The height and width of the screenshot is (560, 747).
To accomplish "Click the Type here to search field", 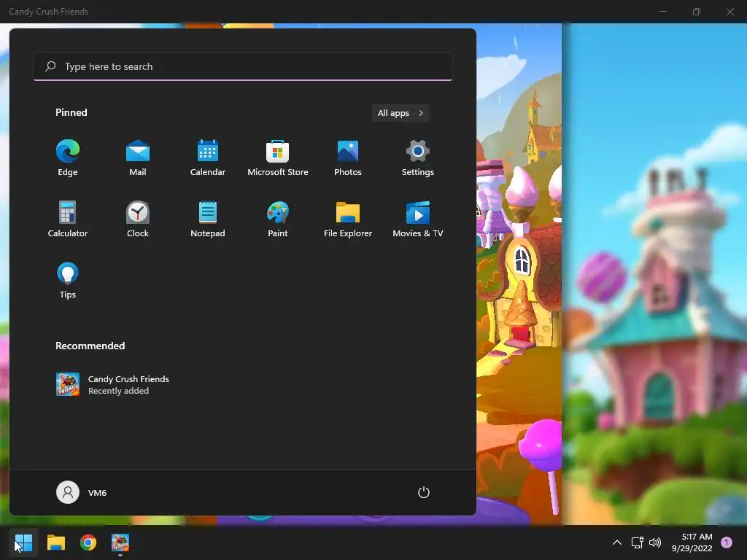I will [243, 66].
